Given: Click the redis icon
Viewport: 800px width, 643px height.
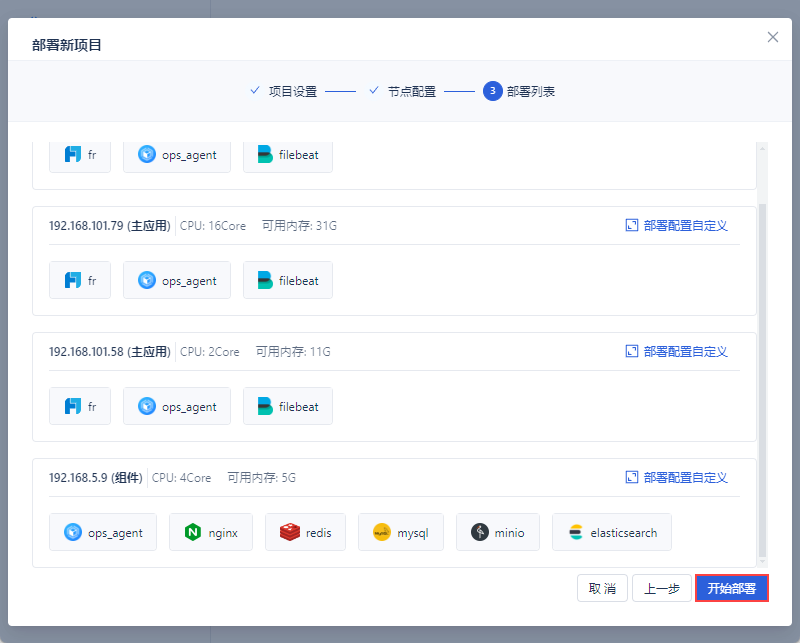Looking at the screenshot, I should click(x=290, y=532).
